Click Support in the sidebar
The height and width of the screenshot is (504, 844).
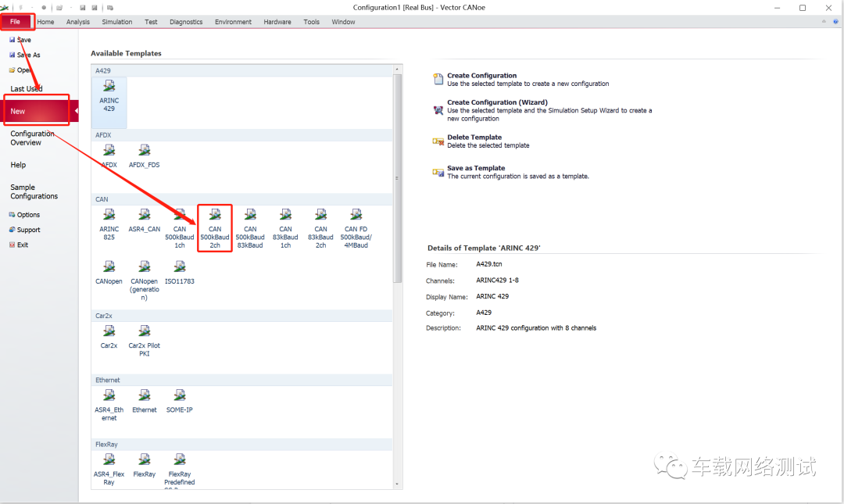24,230
